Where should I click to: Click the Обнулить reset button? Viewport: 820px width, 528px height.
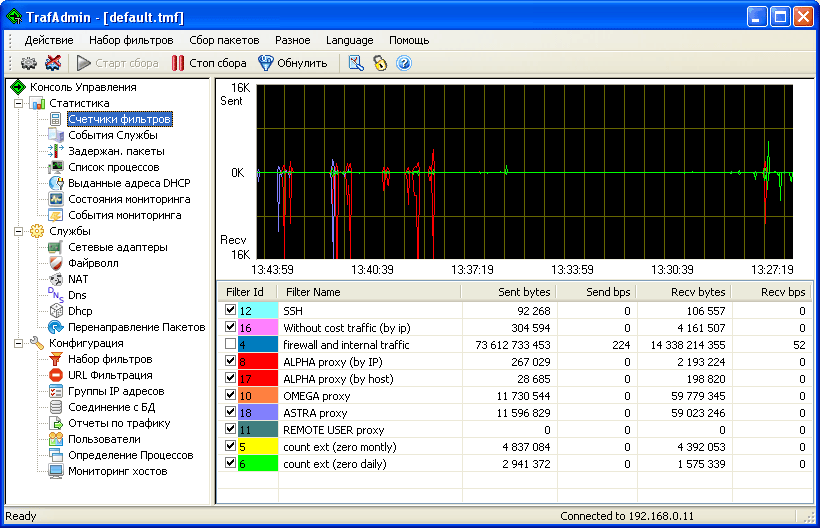[292, 63]
